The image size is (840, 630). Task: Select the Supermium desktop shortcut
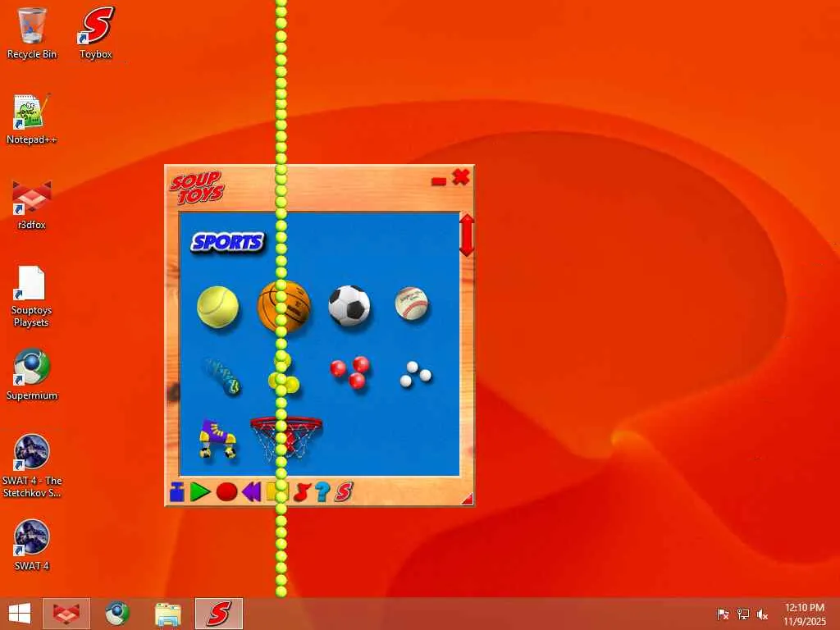point(32,375)
